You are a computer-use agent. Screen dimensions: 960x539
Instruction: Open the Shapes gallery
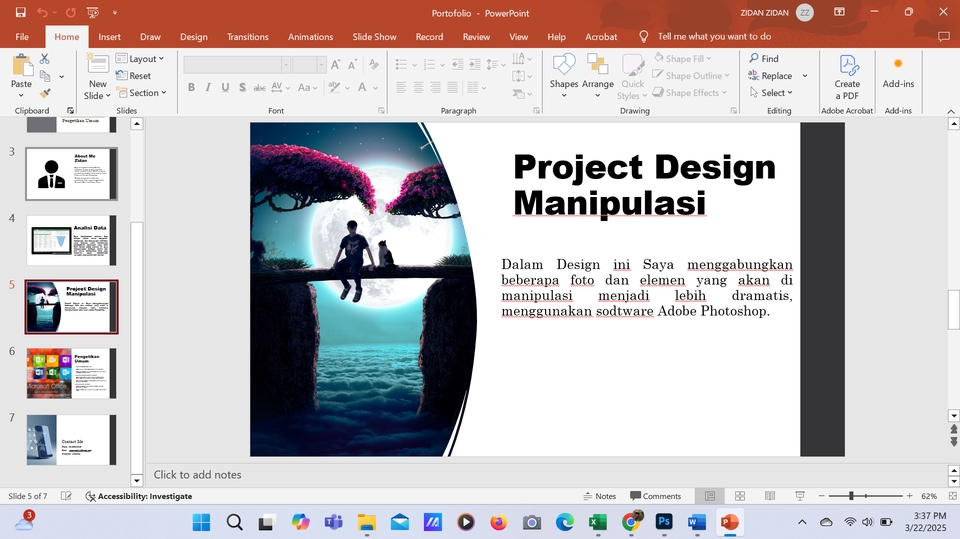[x=564, y=73]
